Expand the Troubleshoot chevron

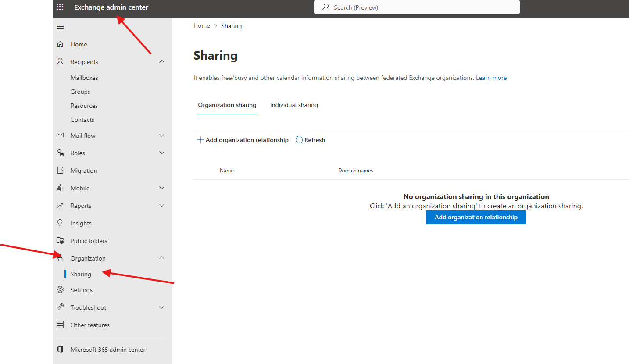[162, 307]
